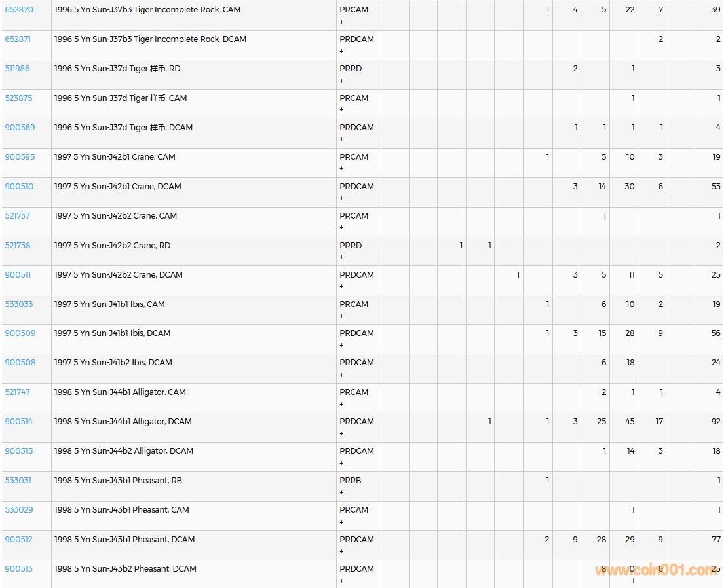Select link 521738 for Crane RD

(x=18, y=246)
